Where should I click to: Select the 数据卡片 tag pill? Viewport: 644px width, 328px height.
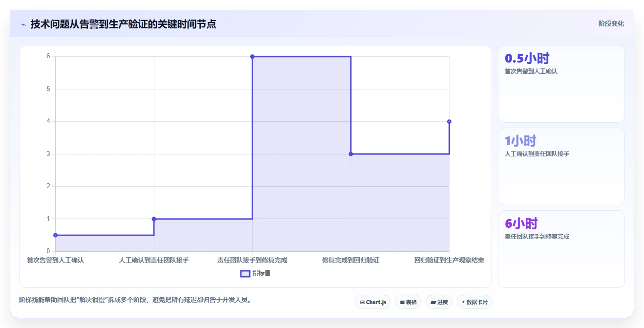(474, 302)
